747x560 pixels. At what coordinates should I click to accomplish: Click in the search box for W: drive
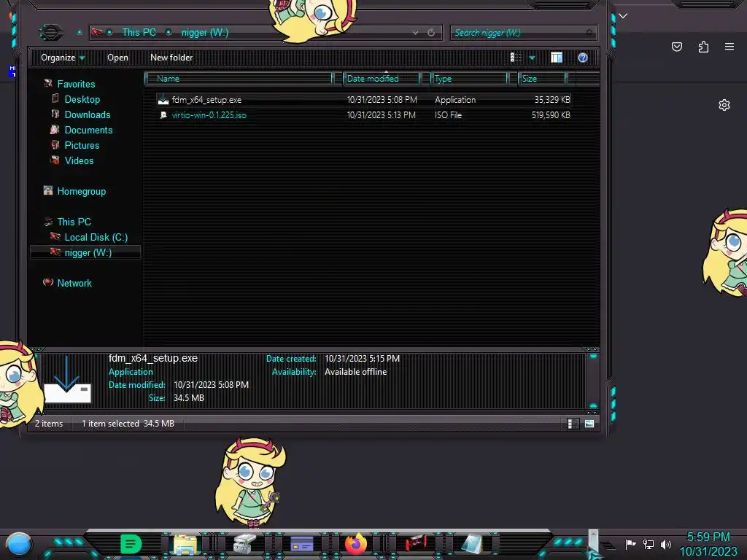(523, 32)
